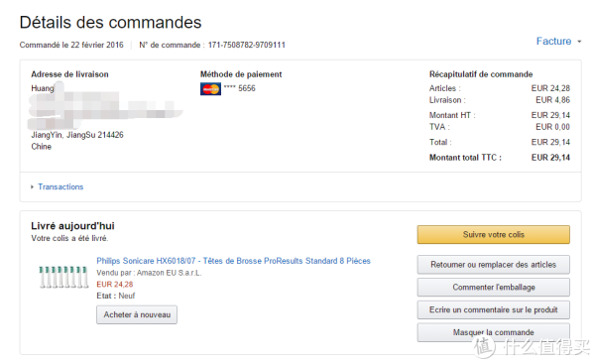Expand the Transactions section
The width and height of the screenshot is (595, 364).
(x=60, y=186)
